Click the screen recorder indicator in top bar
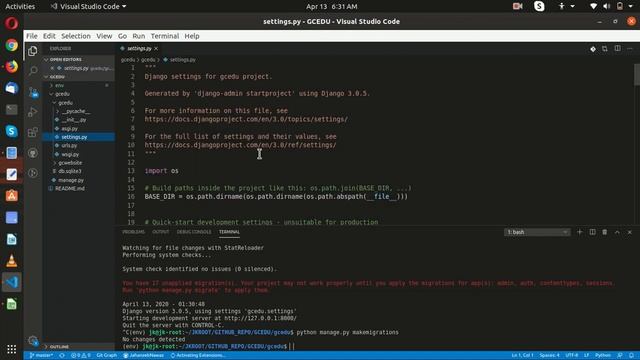The height and width of the screenshot is (360, 640). point(518,6)
